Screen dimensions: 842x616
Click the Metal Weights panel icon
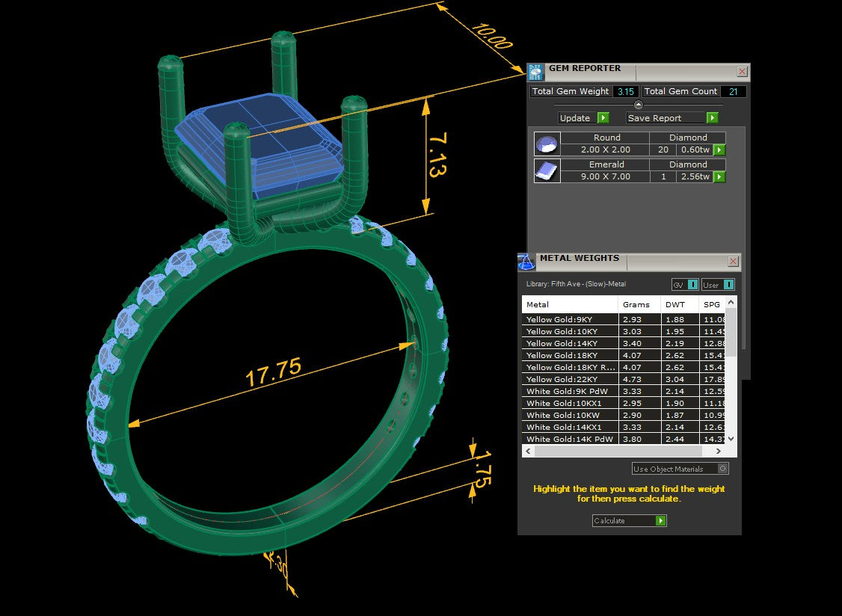tap(526, 262)
